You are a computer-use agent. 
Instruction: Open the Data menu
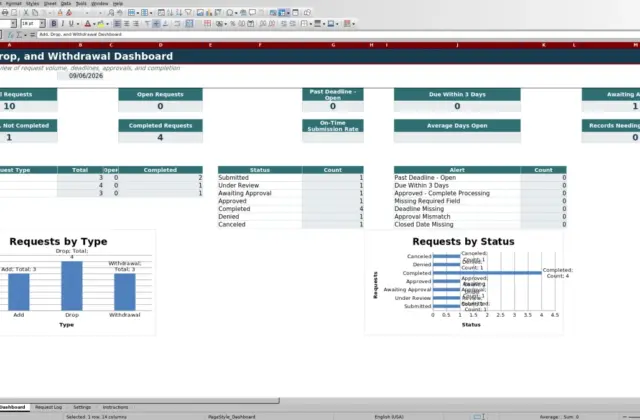tap(66, 4)
